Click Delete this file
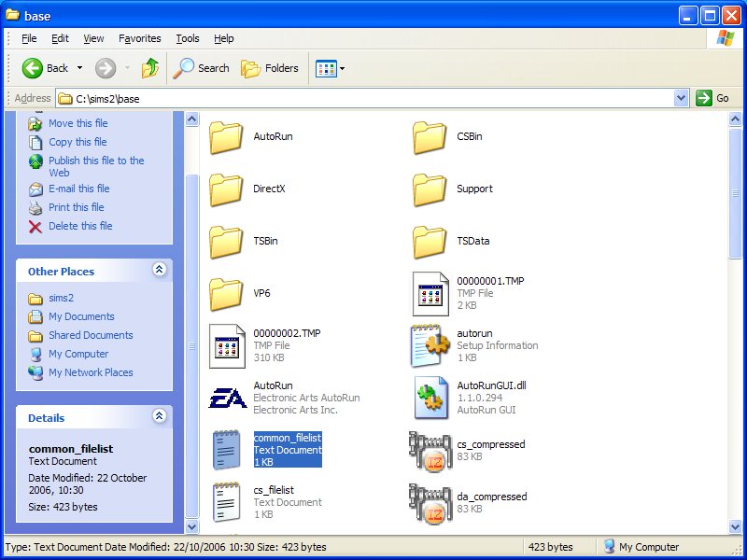747x560 pixels. pos(80,226)
